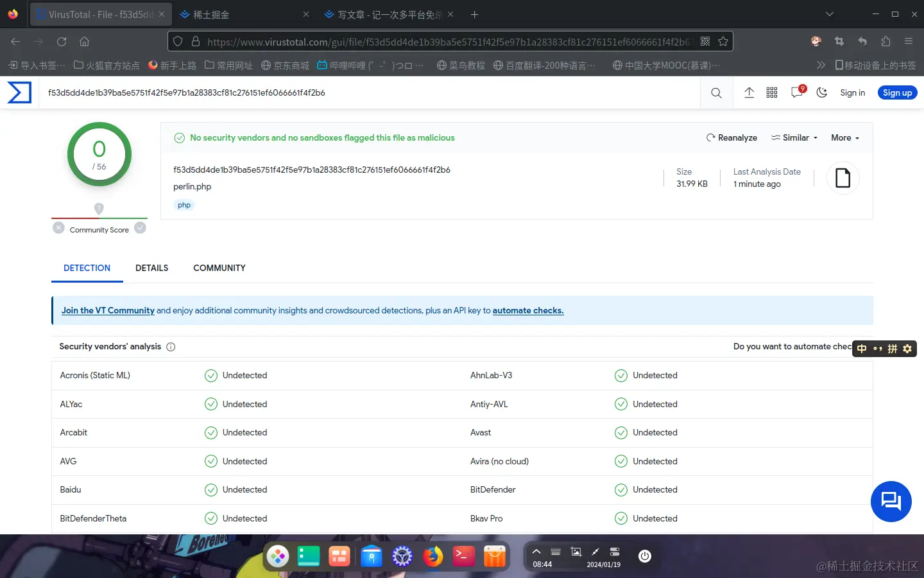The image size is (924, 578).
Task: Open the Join the VT Community link
Action: pyautogui.click(x=108, y=310)
